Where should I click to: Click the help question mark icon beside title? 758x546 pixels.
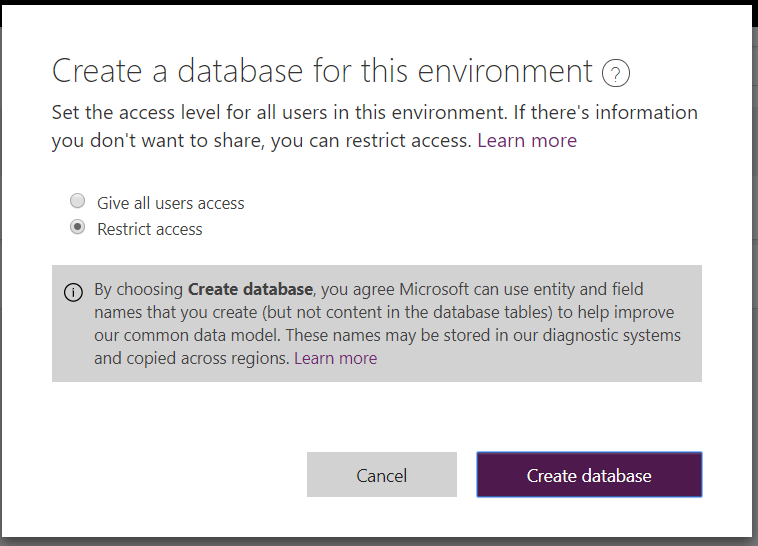coord(617,73)
